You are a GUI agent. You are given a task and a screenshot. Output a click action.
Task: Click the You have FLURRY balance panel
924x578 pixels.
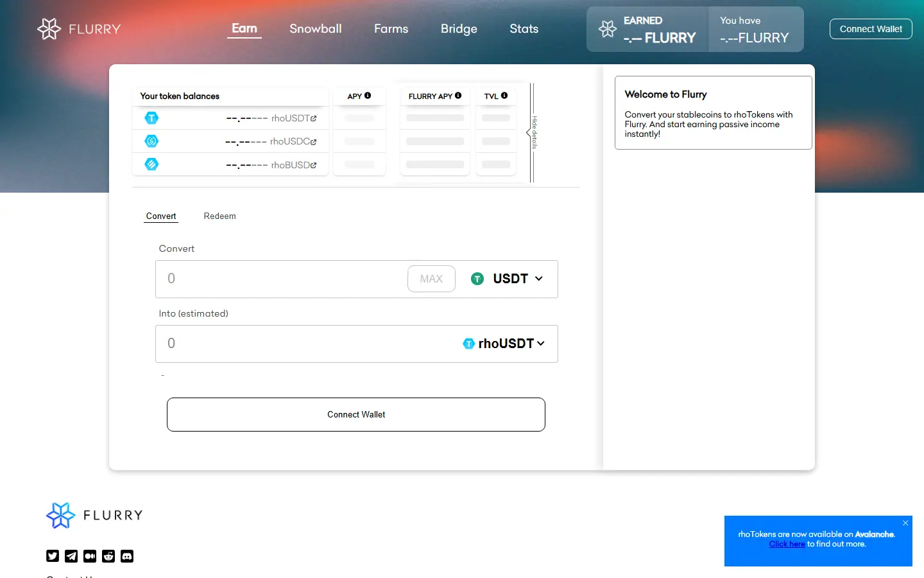point(756,30)
